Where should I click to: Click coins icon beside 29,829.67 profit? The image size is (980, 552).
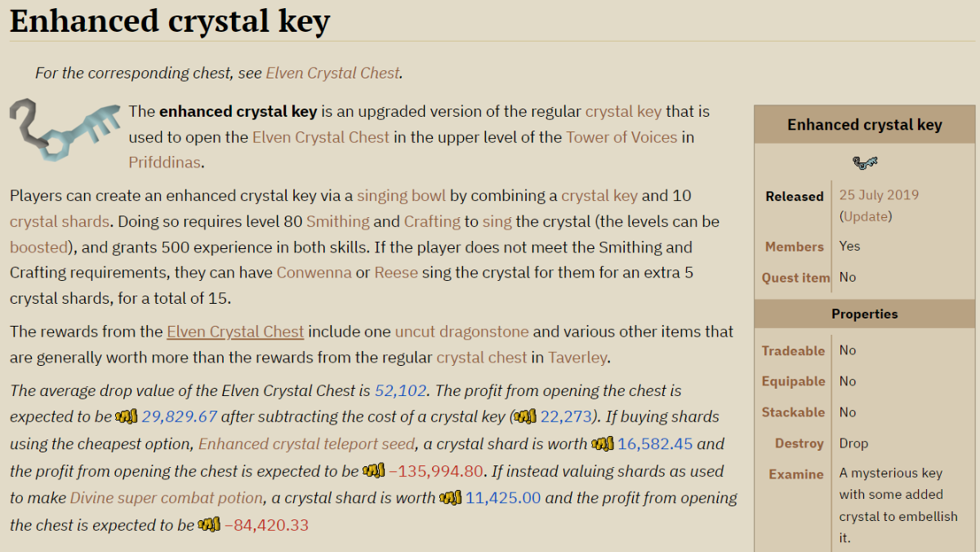[x=127, y=417]
